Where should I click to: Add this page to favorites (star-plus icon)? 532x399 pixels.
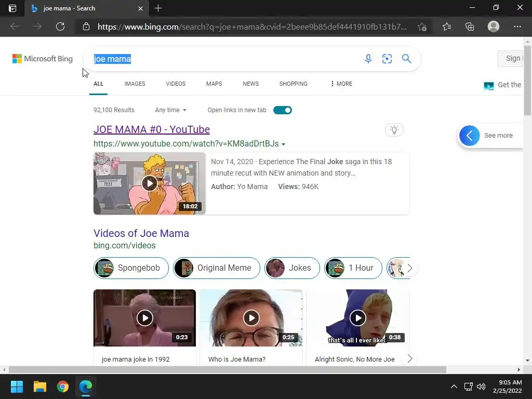422,27
